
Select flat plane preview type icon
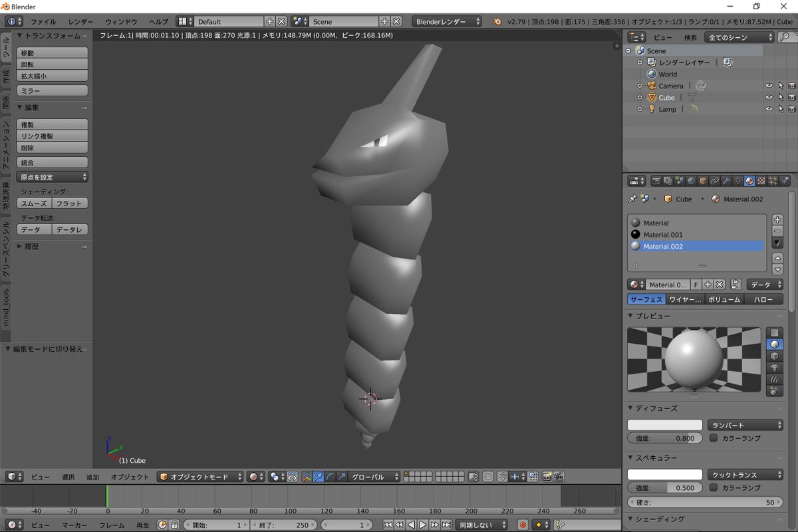(x=775, y=332)
